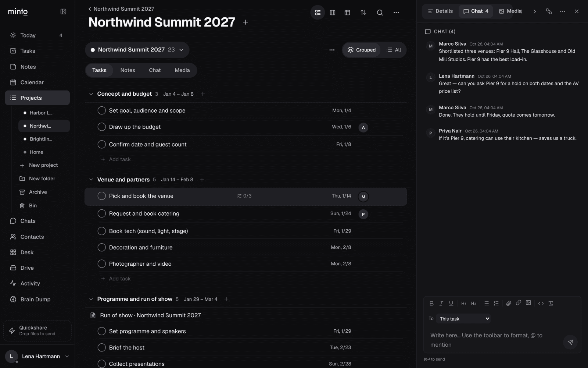Create a New project in sidebar

[43, 165]
